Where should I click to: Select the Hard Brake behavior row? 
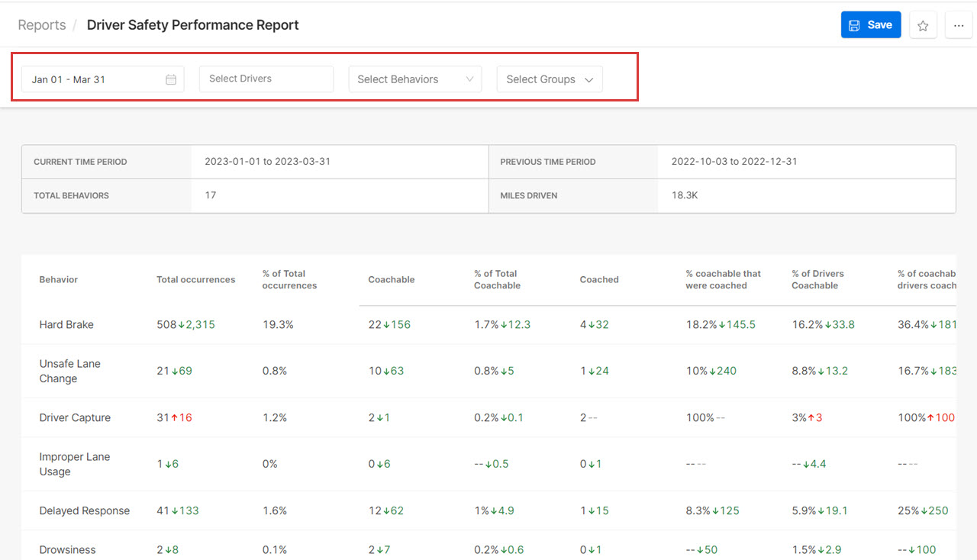[66, 324]
